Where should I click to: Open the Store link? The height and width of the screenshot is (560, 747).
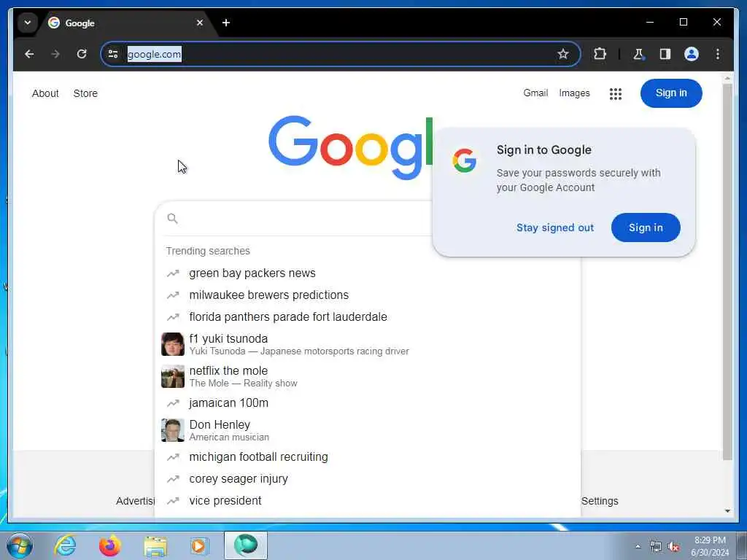[85, 93]
